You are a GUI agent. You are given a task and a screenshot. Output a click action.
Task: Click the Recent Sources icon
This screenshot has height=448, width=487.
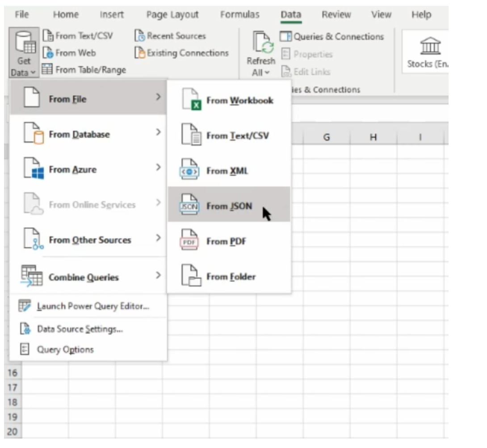pos(139,36)
